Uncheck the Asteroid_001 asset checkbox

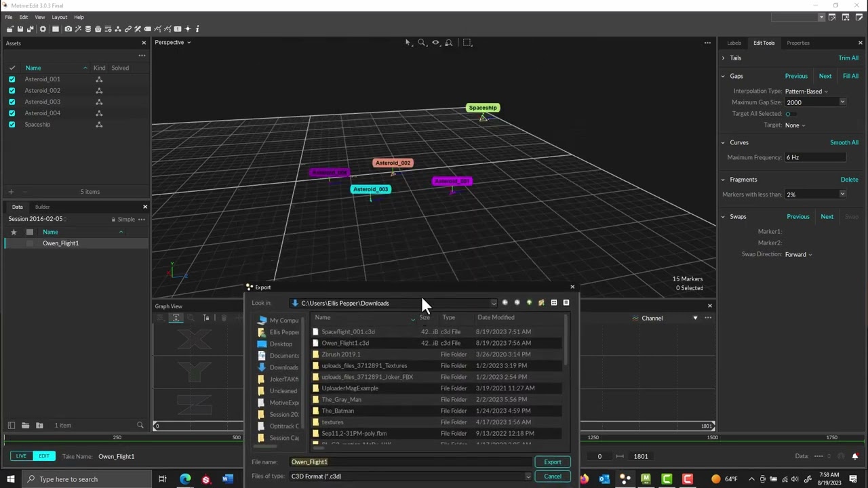pos(12,79)
